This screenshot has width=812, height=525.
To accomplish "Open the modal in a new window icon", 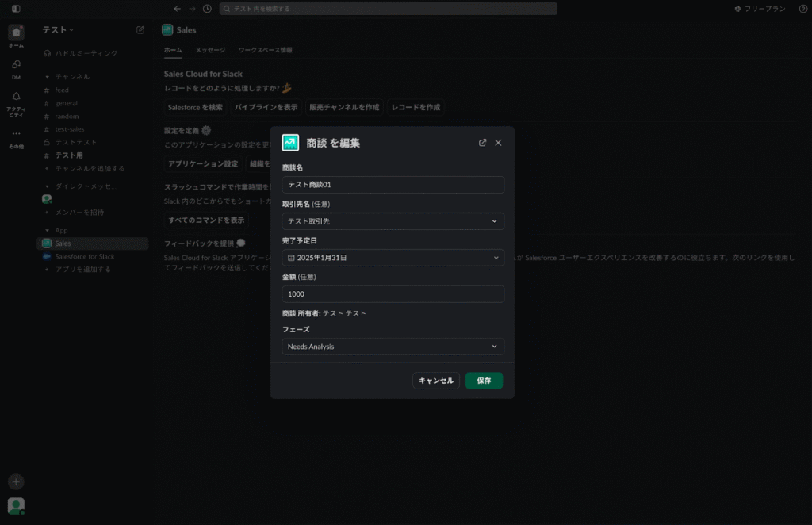I will coord(482,143).
